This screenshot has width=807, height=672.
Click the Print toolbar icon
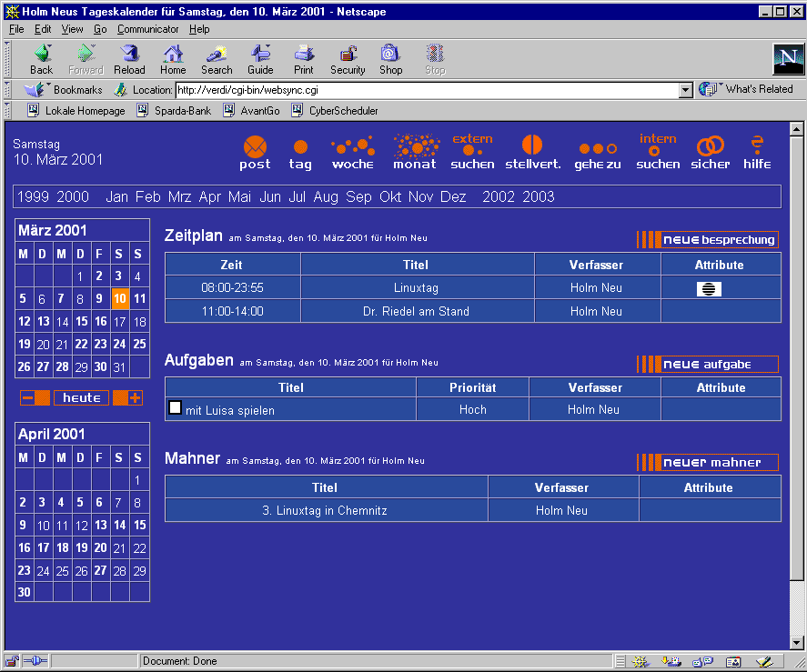304,59
